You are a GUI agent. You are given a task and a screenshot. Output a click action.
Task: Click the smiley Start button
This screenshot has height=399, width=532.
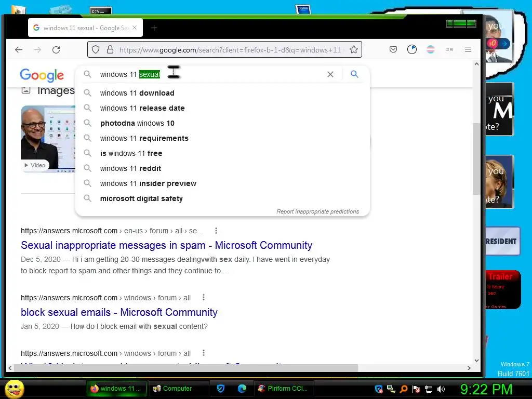15,389
